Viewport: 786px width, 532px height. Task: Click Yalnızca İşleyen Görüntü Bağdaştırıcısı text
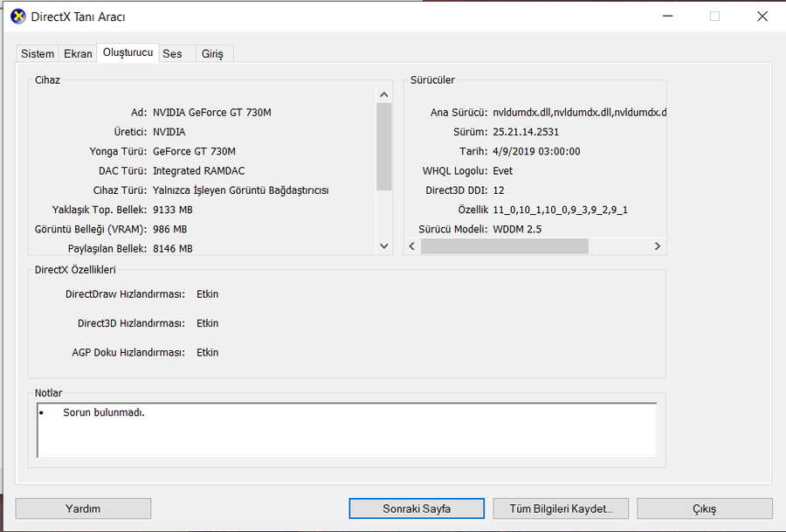click(241, 190)
